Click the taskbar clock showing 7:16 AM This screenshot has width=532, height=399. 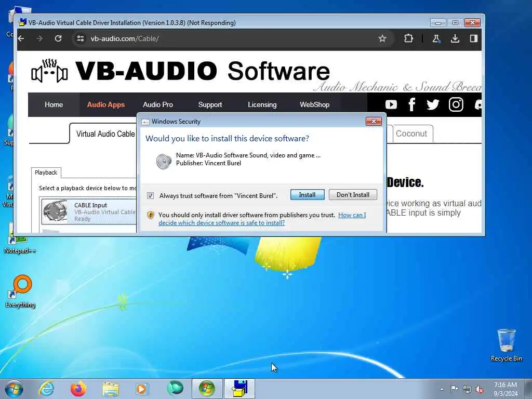click(506, 389)
